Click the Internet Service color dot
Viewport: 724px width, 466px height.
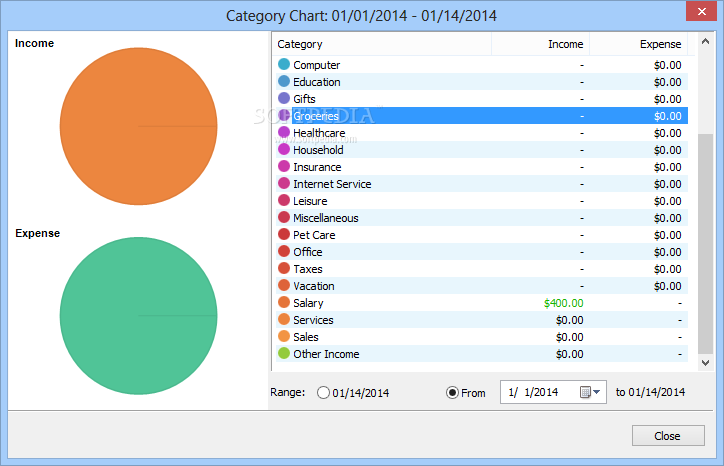pos(284,183)
